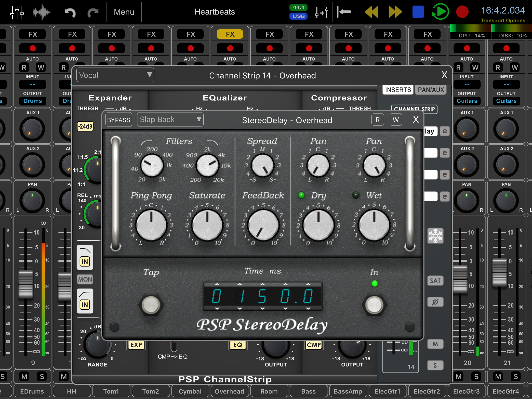Arm record on the ElecGtr3 channel
532x399 pixels.
click(x=467, y=48)
